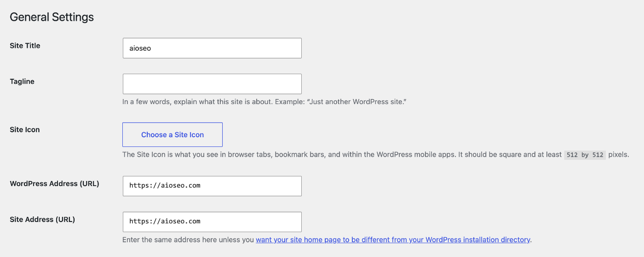The width and height of the screenshot is (644, 257).
Task: Click the '512 by 512' code text
Action: tap(585, 155)
